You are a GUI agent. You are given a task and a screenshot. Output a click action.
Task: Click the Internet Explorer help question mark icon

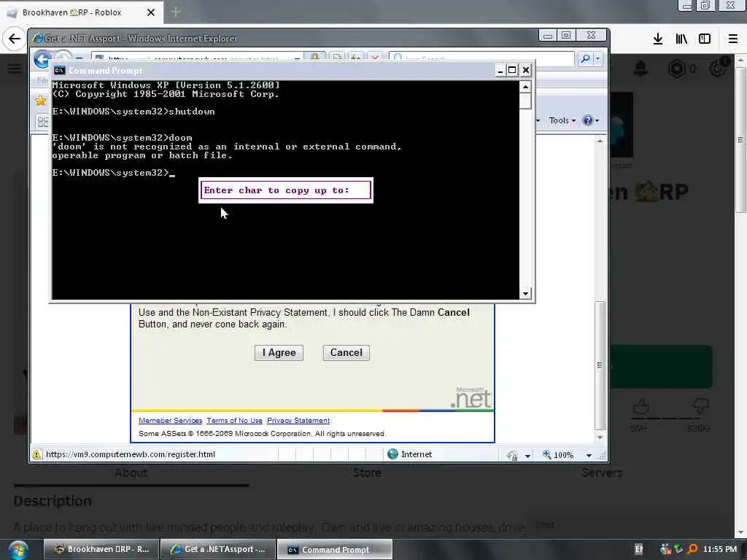click(587, 120)
